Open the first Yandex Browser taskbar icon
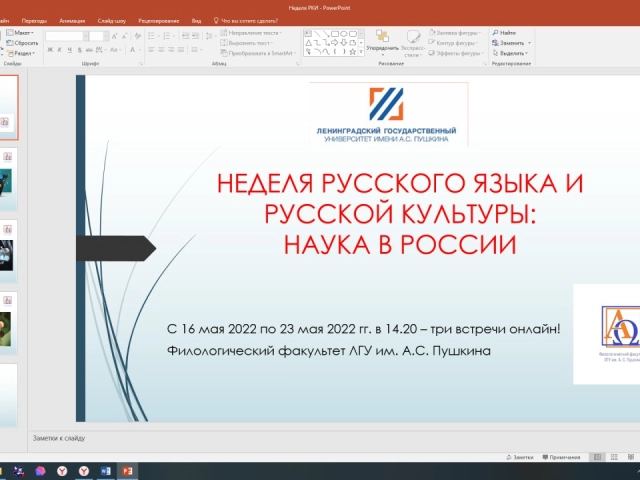Screen dimensions: 640x480 pyautogui.click(x=62, y=471)
